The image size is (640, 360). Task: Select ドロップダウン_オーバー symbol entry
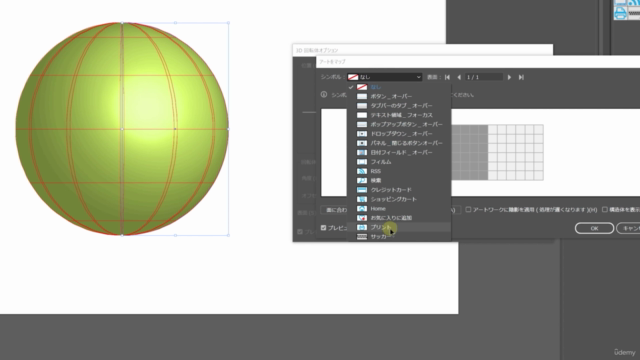[x=399, y=134]
